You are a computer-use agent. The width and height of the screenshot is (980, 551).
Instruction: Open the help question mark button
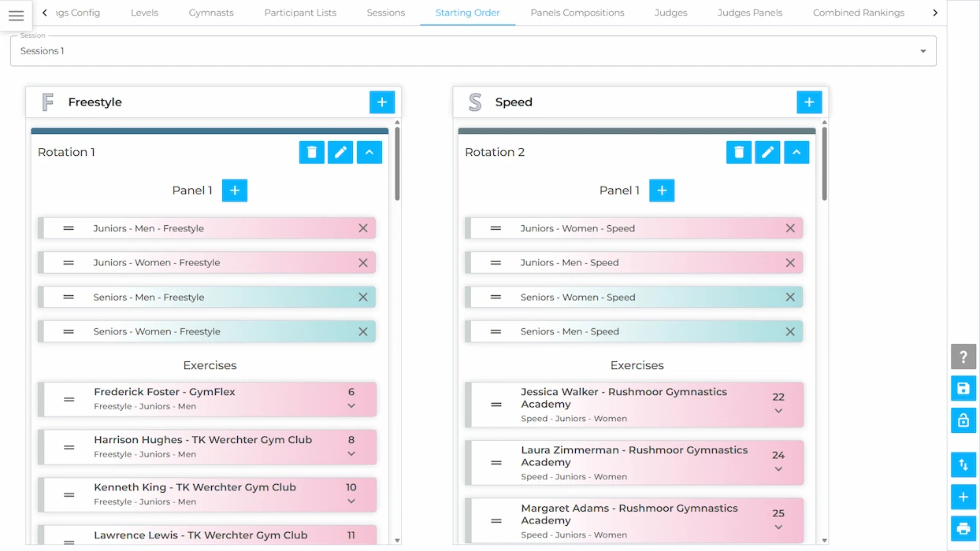point(963,357)
